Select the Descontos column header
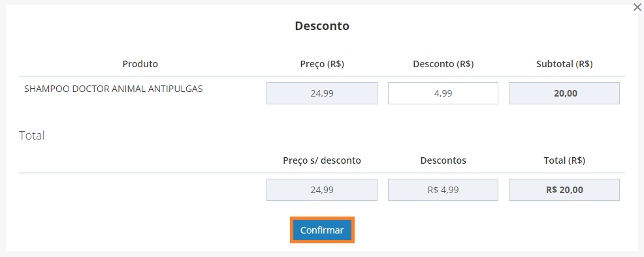 point(443,160)
